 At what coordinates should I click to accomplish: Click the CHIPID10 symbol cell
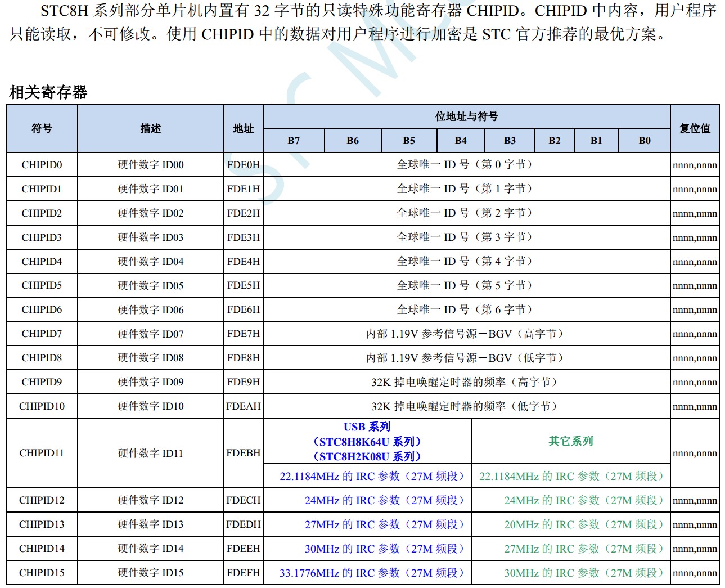[x=42, y=406]
